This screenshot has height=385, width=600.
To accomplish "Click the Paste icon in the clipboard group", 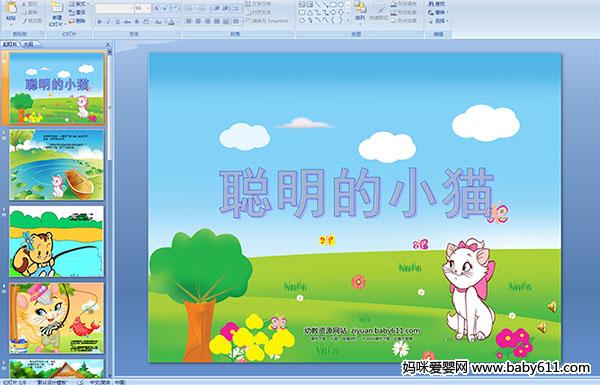I will pos(11,11).
